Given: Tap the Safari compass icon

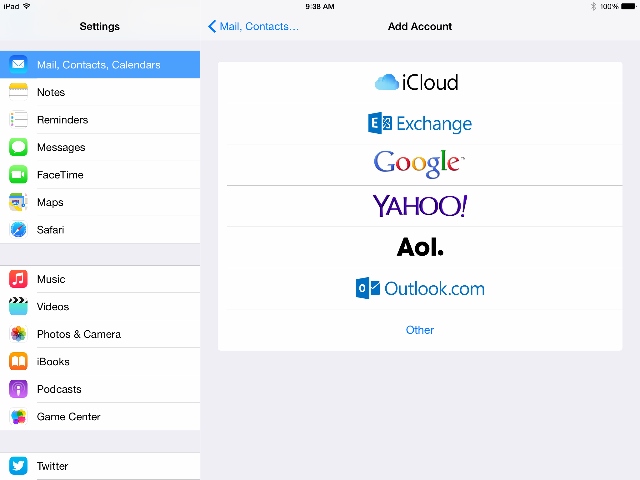Looking at the screenshot, I should click(18, 229).
